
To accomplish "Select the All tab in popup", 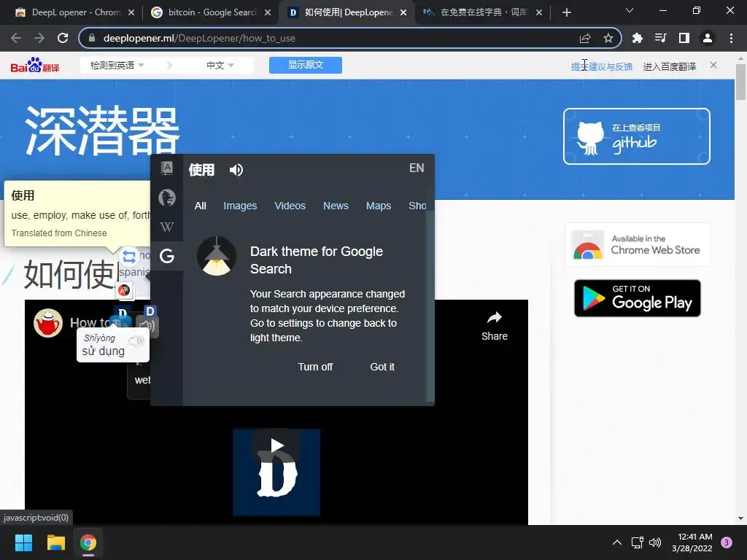I will 201,206.
